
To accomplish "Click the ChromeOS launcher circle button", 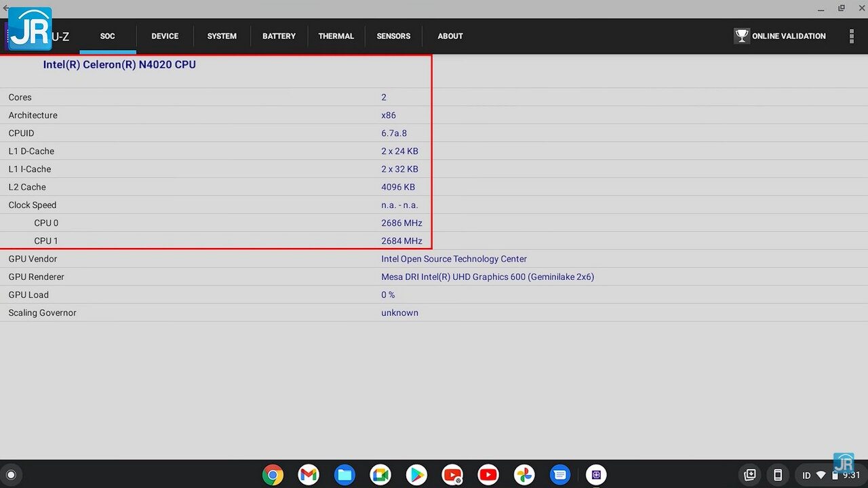I will [x=11, y=475].
